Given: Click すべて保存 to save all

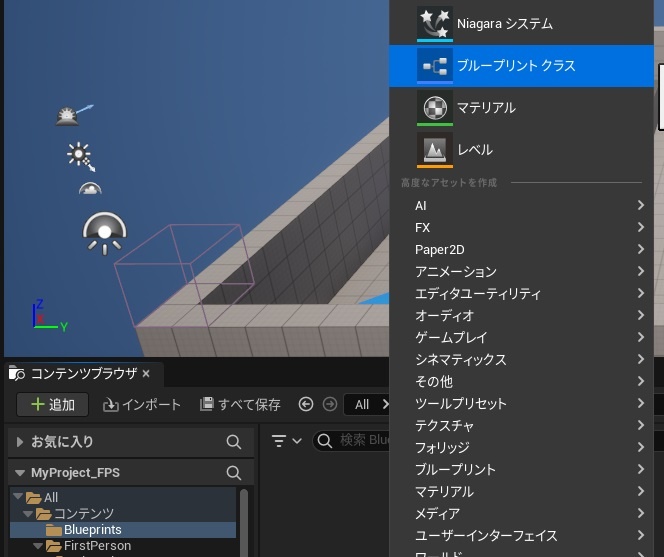Looking at the screenshot, I should (x=240, y=405).
